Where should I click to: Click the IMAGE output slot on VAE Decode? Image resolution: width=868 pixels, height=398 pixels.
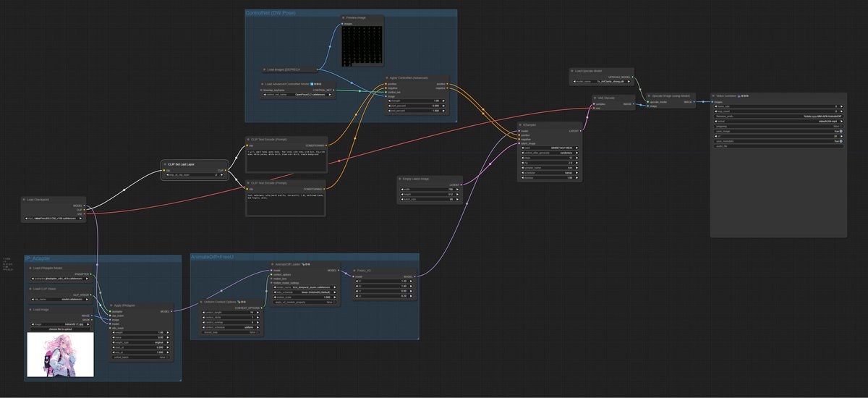coord(634,104)
